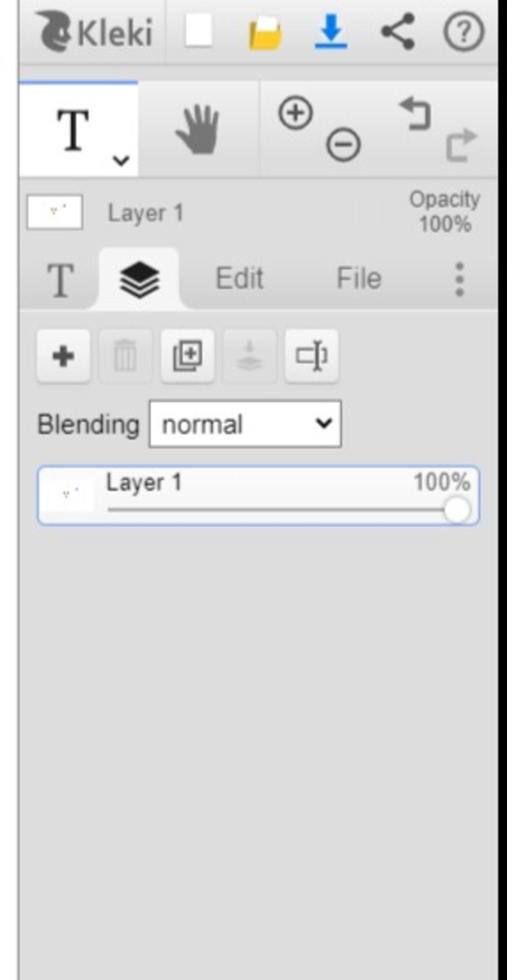The width and height of the screenshot is (507, 980).
Task: Rename layer using the text-cursor button
Action: coord(311,356)
